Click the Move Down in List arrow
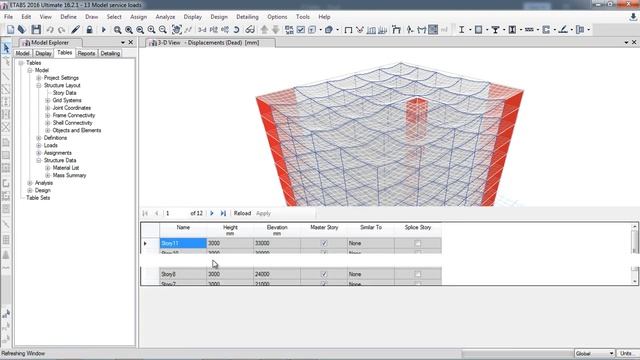640x360 pixels. 276,30
